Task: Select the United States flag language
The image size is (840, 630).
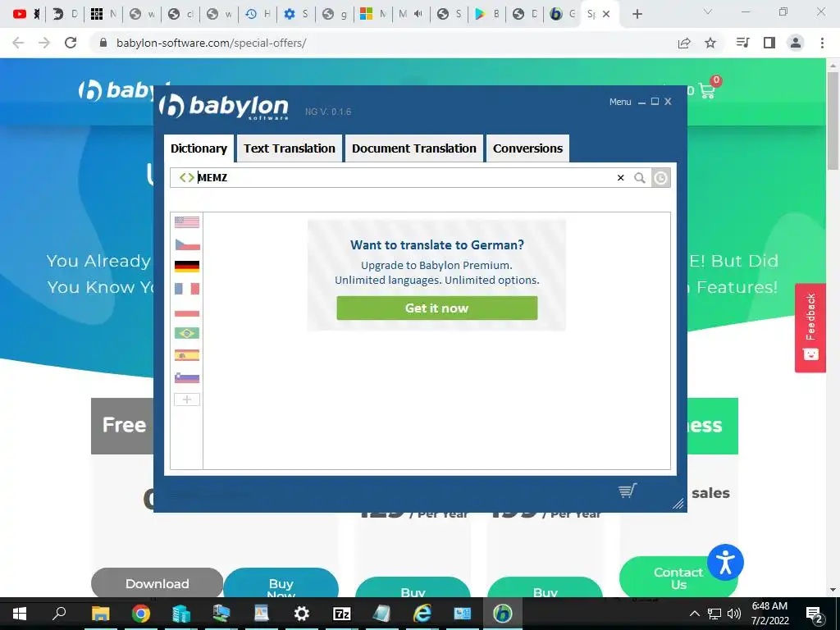Action: point(187,221)
